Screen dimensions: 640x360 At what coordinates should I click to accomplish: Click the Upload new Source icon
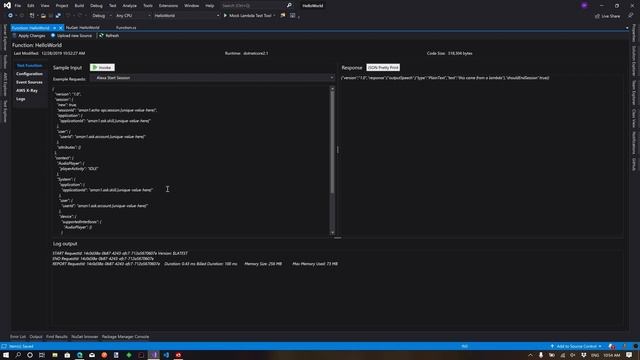tap(53, 36)
